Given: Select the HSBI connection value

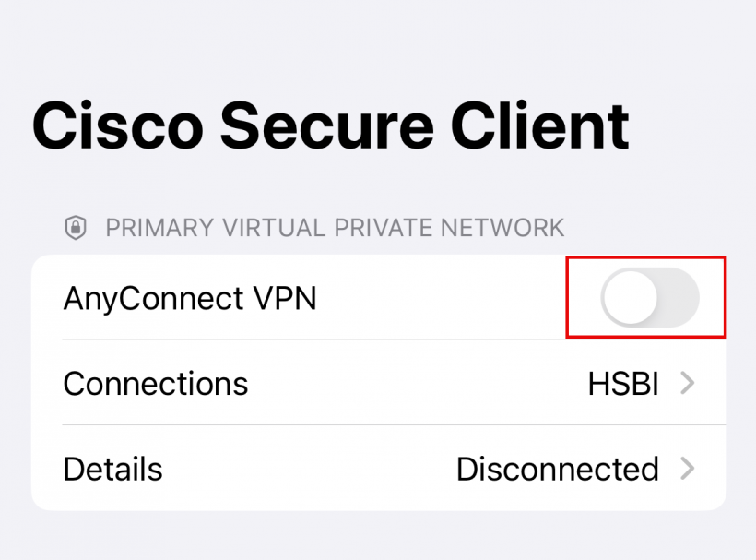Looking at the screenshot, I should (x=623, y=384).
